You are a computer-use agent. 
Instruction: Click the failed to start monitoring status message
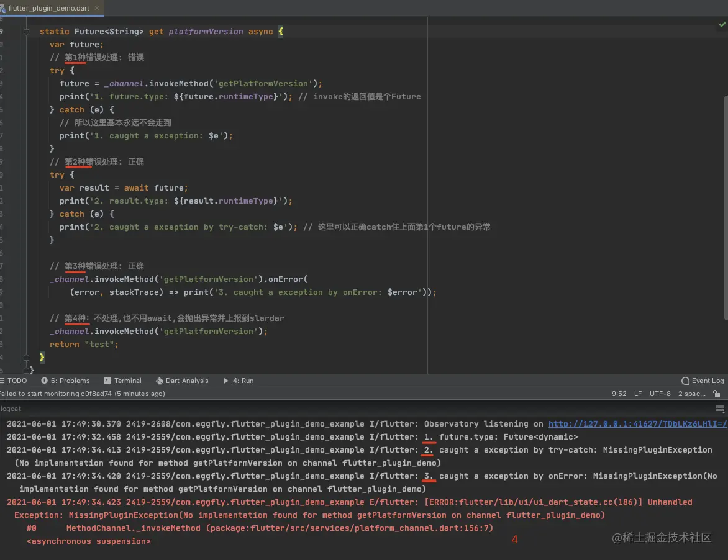pyautogui.click(x=83, y=394)
